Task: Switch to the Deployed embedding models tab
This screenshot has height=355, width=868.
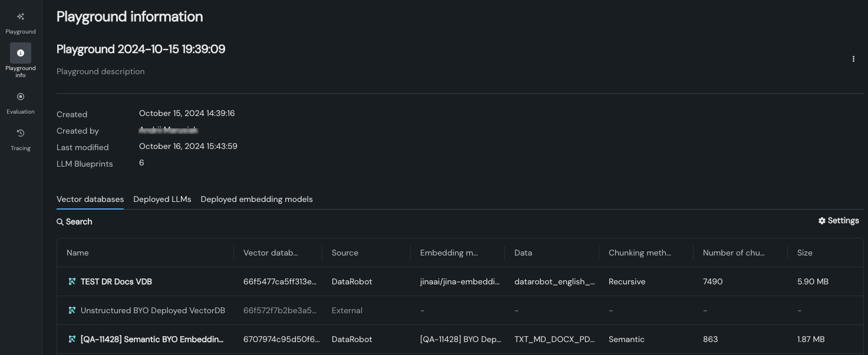Action: 256,200
